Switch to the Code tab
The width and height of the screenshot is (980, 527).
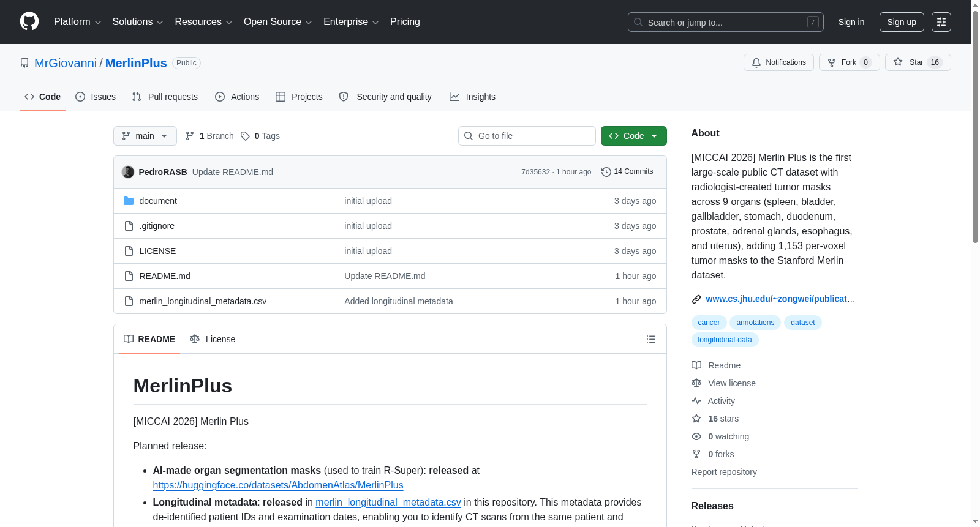point(43,97)
